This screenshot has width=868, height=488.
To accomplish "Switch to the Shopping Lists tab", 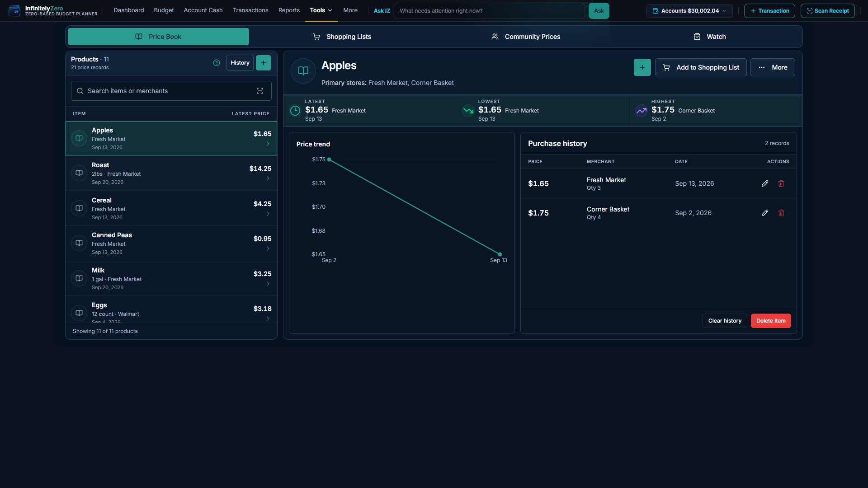I will [x=342, y=37].
